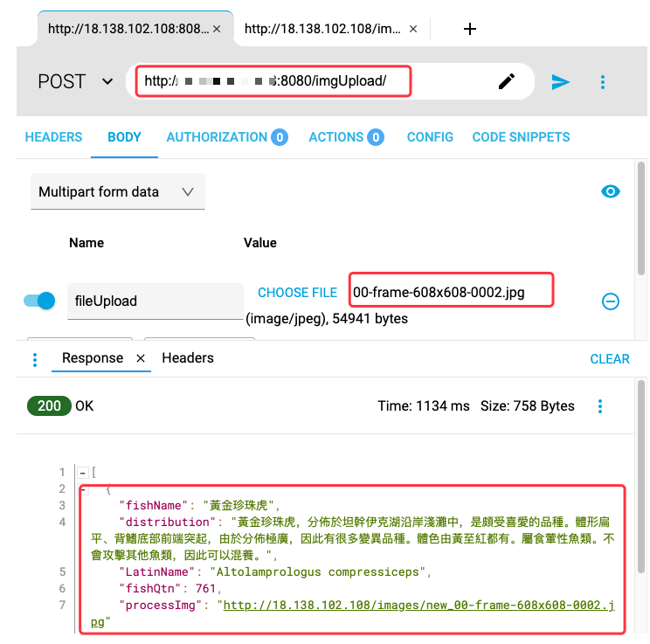Open response panel three-dot menu on left
Screen dimensions: 650x644
pos(35,359)
